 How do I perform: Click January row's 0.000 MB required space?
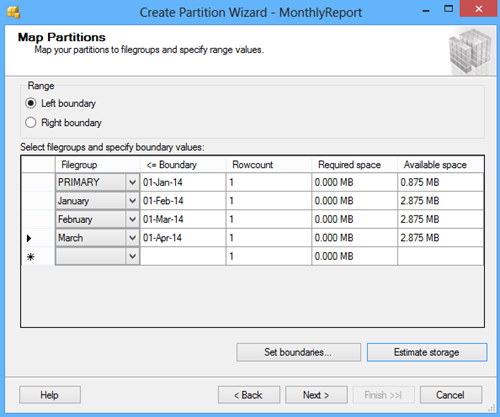click(354, 201)
